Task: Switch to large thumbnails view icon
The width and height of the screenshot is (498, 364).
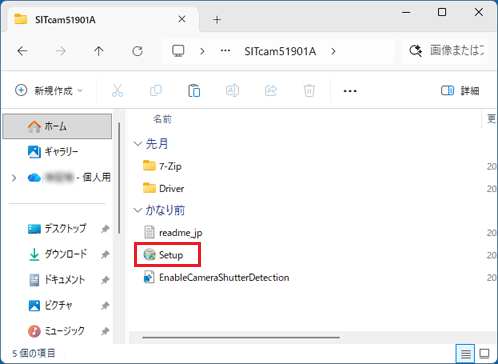Action: click(484, 353)
